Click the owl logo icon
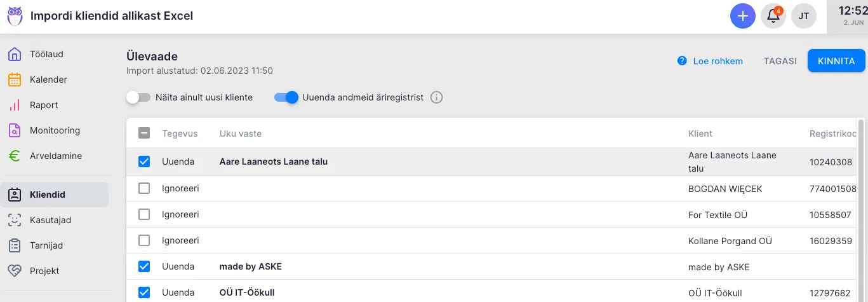868x302 pixels. [x=15, y=16]
